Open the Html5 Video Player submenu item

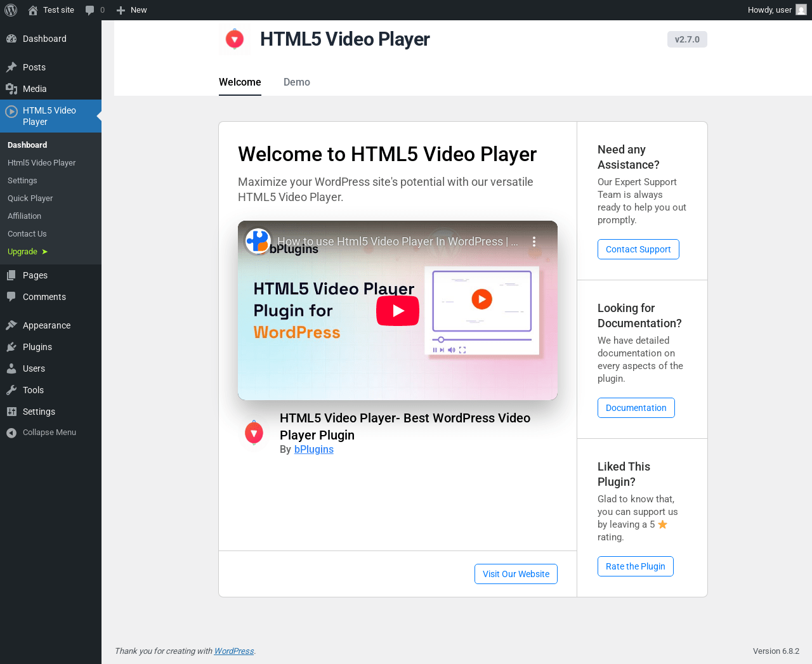pyautogui.click(x=42, y=163)
